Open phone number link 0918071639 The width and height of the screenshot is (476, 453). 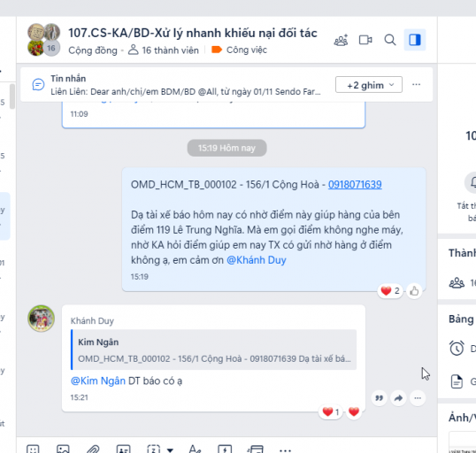tap(355, 184)
